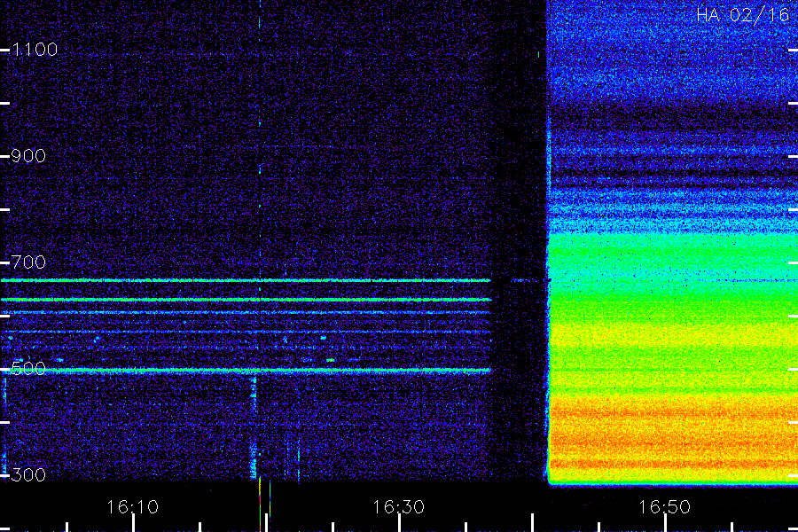Click the 700 frequency axis label
This screenshot has height=532, width=798.
click(x=28, y=262)
